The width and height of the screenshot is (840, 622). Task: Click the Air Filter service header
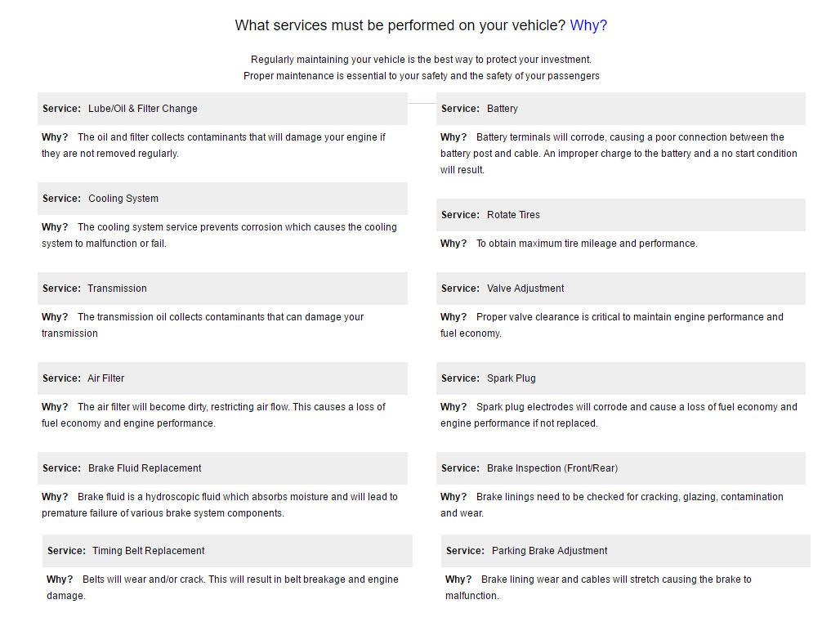(x=222, y=378)
